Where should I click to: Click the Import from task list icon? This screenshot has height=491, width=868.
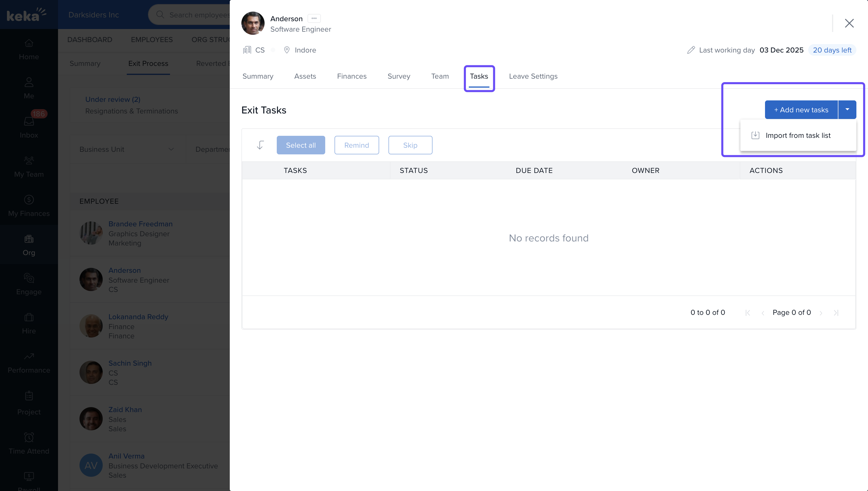pos(755,135)
